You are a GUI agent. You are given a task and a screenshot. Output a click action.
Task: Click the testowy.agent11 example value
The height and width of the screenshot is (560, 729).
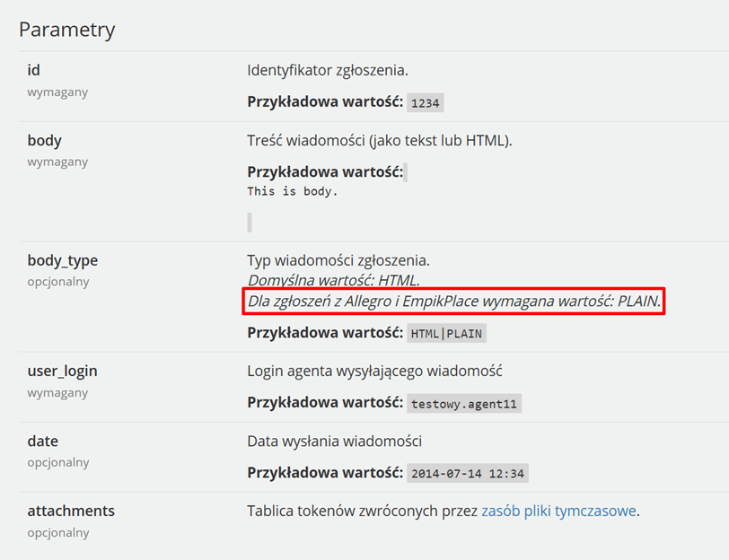point(463,403)
